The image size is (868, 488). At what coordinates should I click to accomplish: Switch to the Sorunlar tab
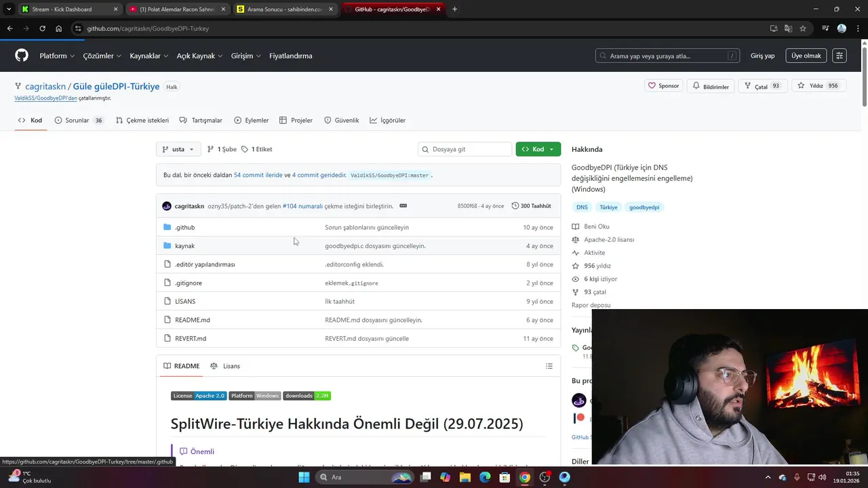(79, 120)
